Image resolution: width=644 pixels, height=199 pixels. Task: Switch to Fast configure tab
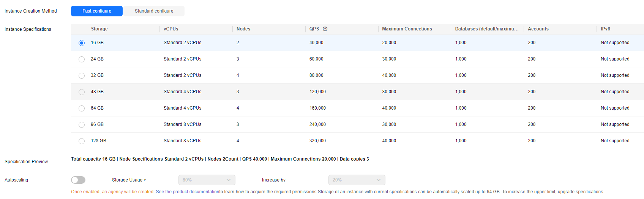tap(97, 11)
